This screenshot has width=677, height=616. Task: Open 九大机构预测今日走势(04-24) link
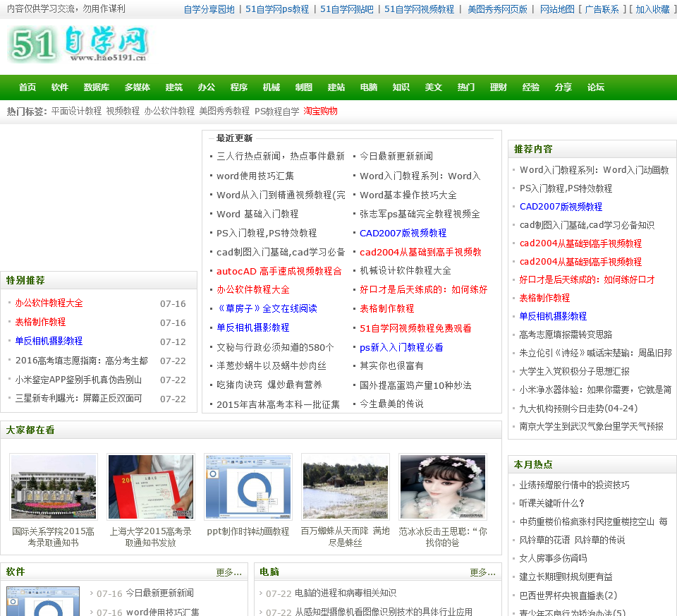point(578,409)
